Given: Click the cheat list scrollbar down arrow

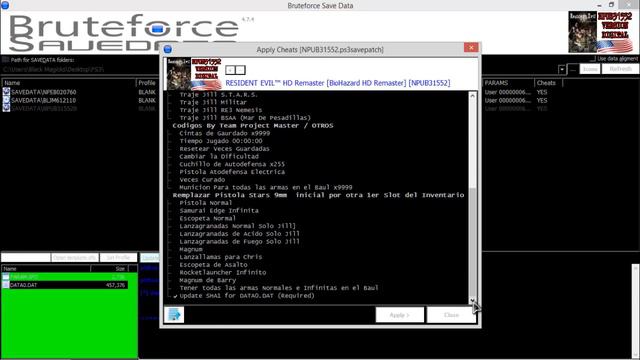Looking at the screenshot, I should 472,300.
